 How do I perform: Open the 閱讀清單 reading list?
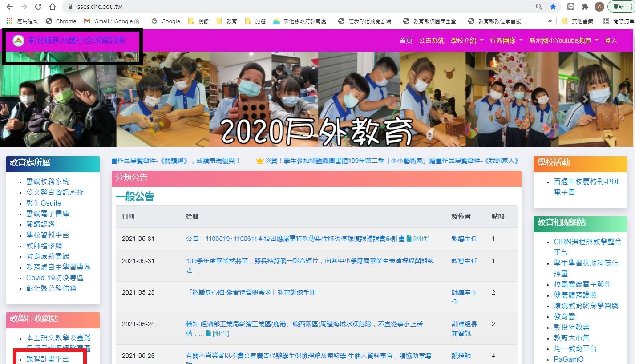tap(619, 21)
